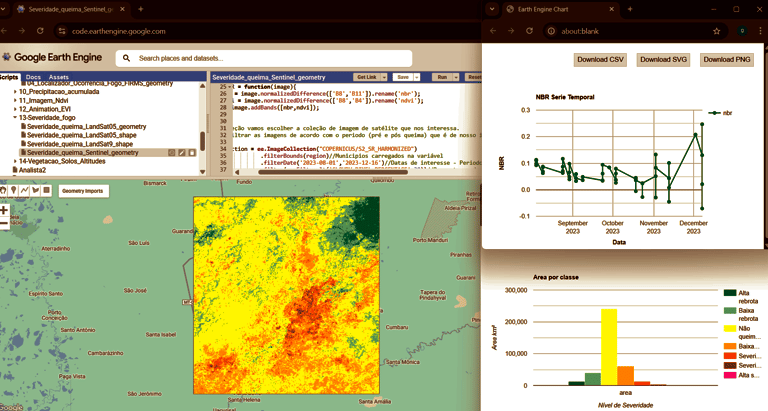The width and height of the screenshot is (768, 411).
Task: Zoom in on the map with the plus button
Action: pyautogui.click(x=4, y=211)
